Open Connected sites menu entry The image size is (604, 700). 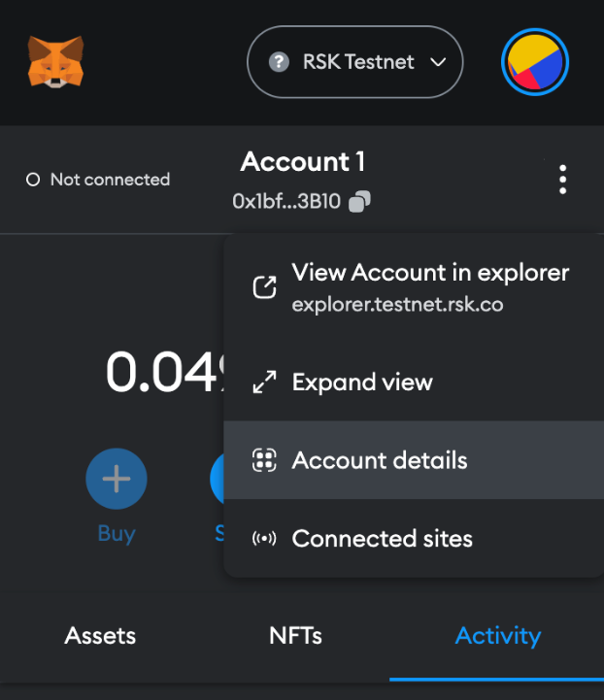(x=382, y=538)
